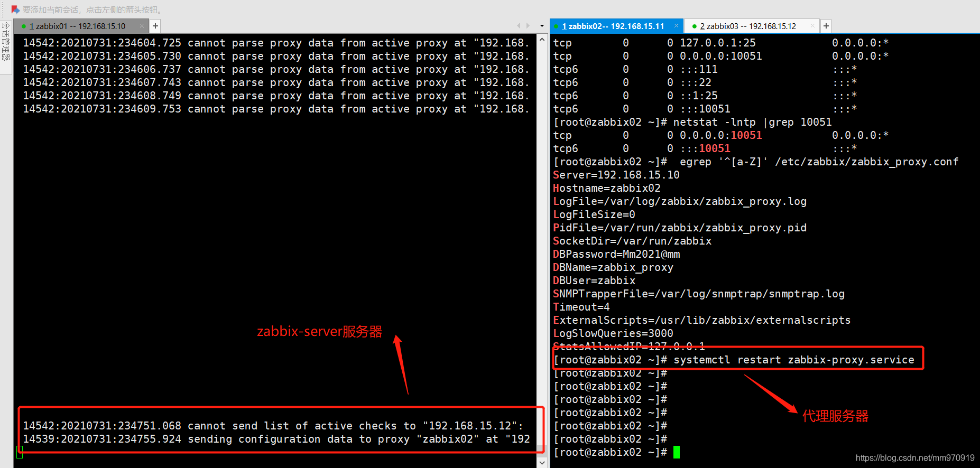This screenshot has height=468, width=980.
Task: Click the PidFile path line
Action: 680,228
